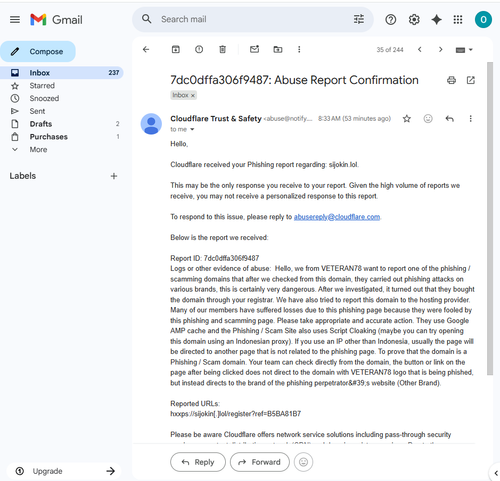Click sender profile avatar
Screen dimensions: 500x481
(x=151, y=124)
